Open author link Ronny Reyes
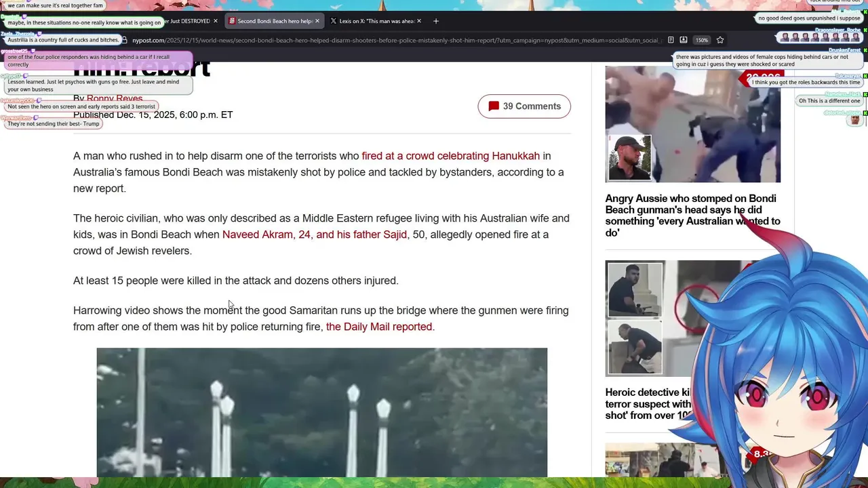Viewport: 868px width, 488px height. pyautogui.click(x=115, y=99)
